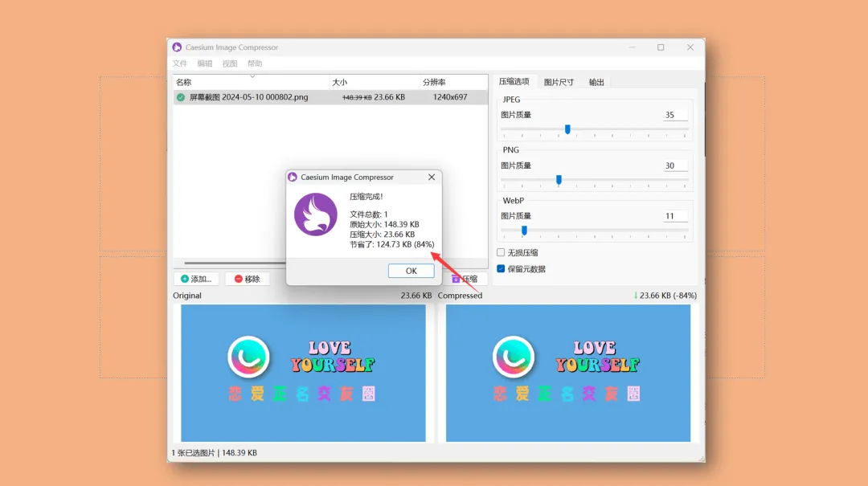
Task: Click the Caesium icon in main title bar
Action: tap(177, 47)
